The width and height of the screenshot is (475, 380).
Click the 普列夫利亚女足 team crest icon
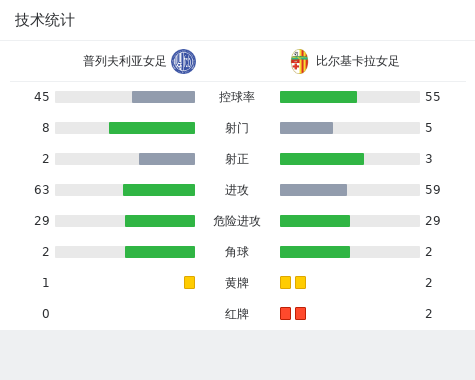pyautogui.click(x=183, y=61)
